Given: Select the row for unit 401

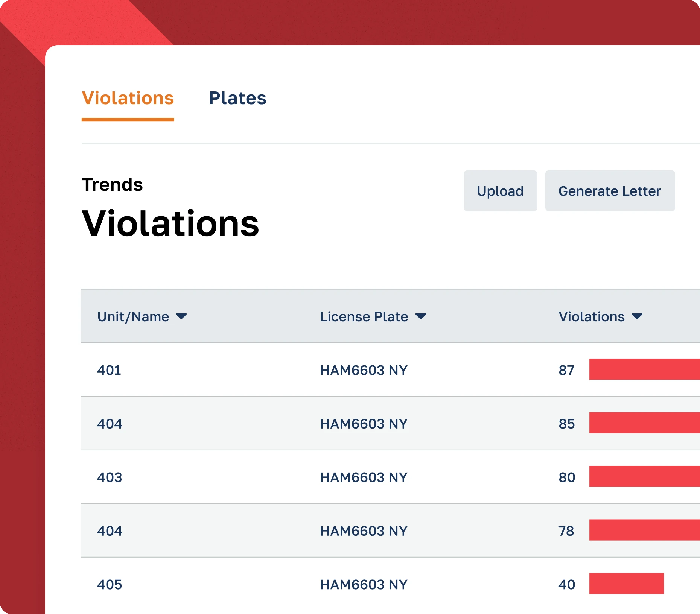Looking at the screenshot, I should tap(109, 370).
